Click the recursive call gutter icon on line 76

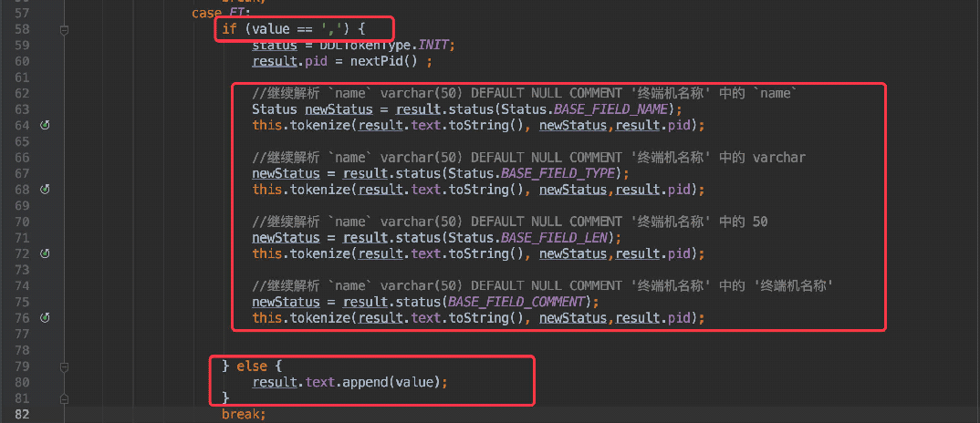tap(44, 317)
